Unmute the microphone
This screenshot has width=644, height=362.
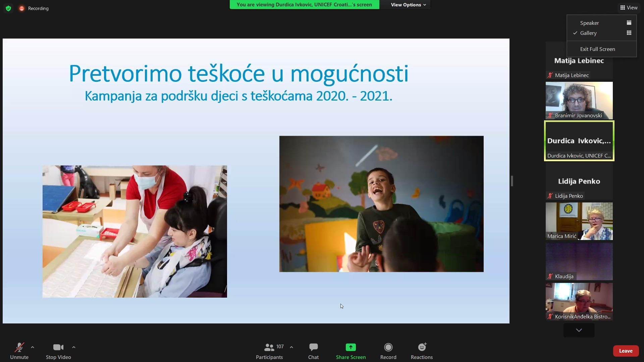(x=19, y=351)
